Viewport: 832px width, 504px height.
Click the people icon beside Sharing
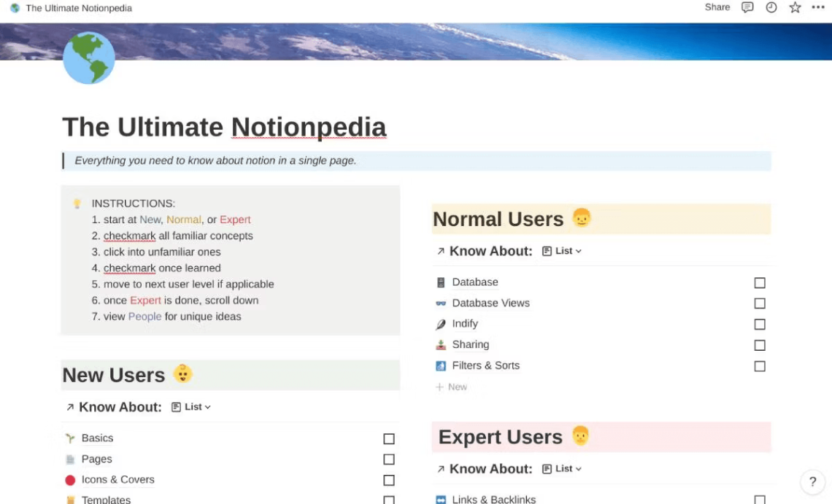441,344
